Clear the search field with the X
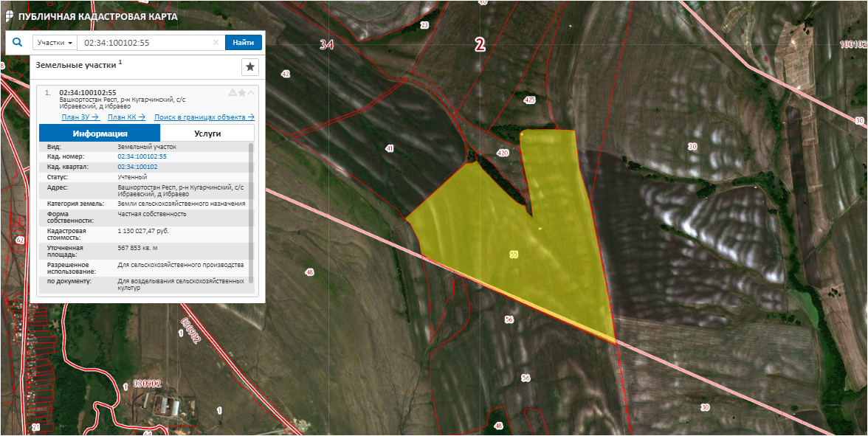 216,43
